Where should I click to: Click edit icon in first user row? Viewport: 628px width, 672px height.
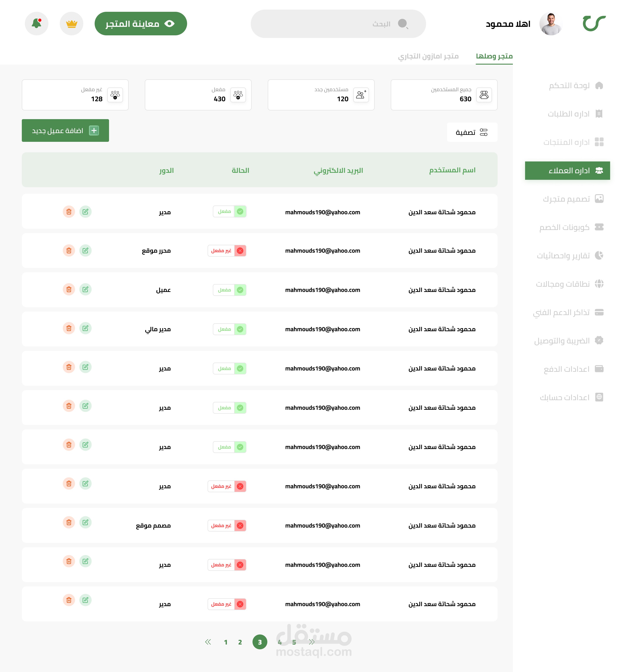click(85, 212)
